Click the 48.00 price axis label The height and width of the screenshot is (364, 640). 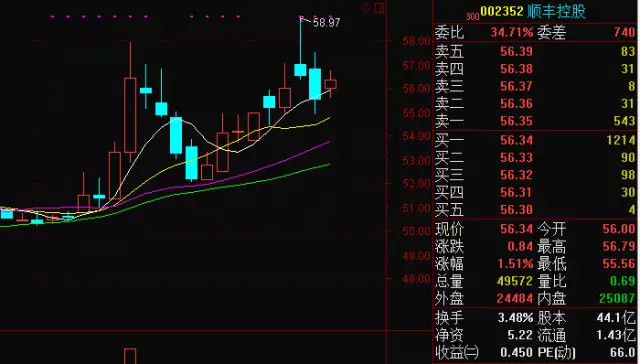pyautogui.click(x=416, y=279)
